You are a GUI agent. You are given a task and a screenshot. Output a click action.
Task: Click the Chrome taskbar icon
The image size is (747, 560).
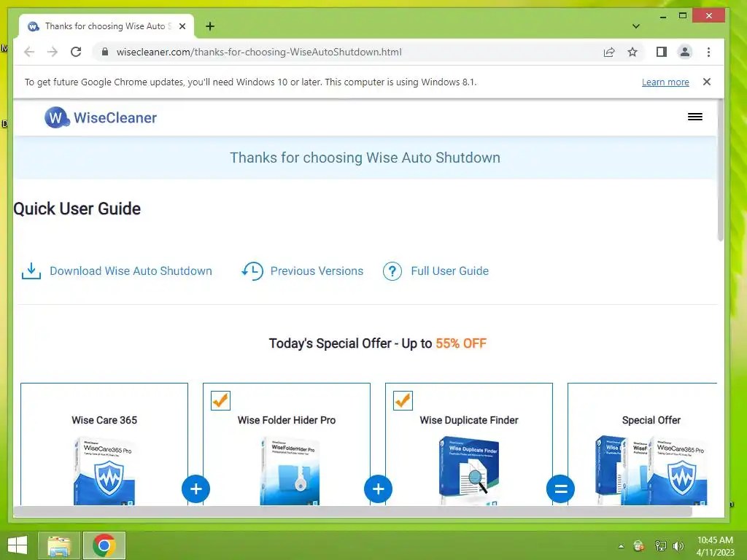point(104,545)
